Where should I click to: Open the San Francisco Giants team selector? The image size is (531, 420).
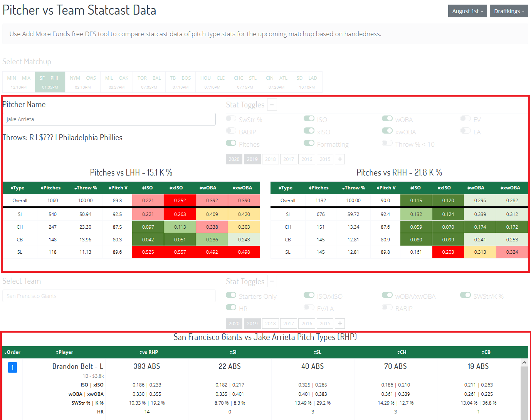coord(109,296)
